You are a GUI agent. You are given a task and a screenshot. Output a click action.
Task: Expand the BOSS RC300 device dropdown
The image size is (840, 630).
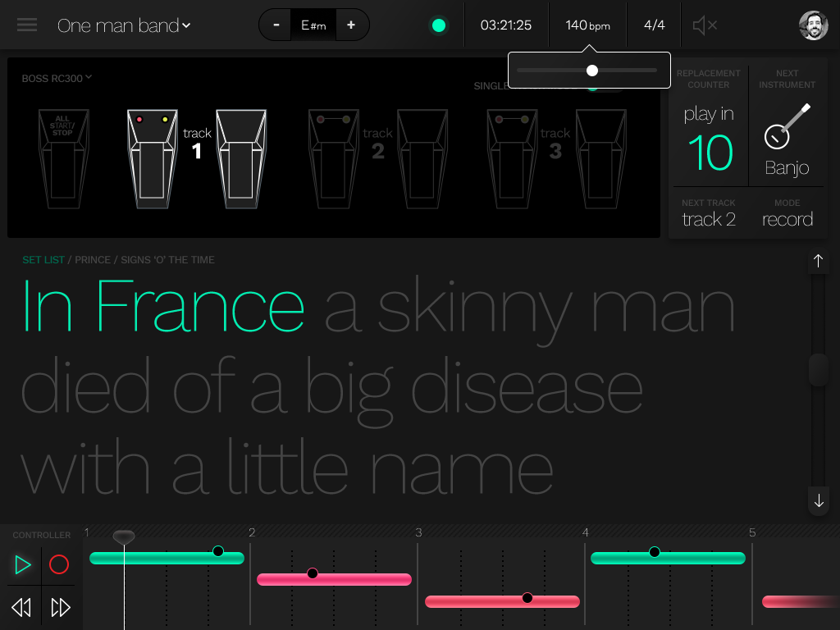[57, 77]
